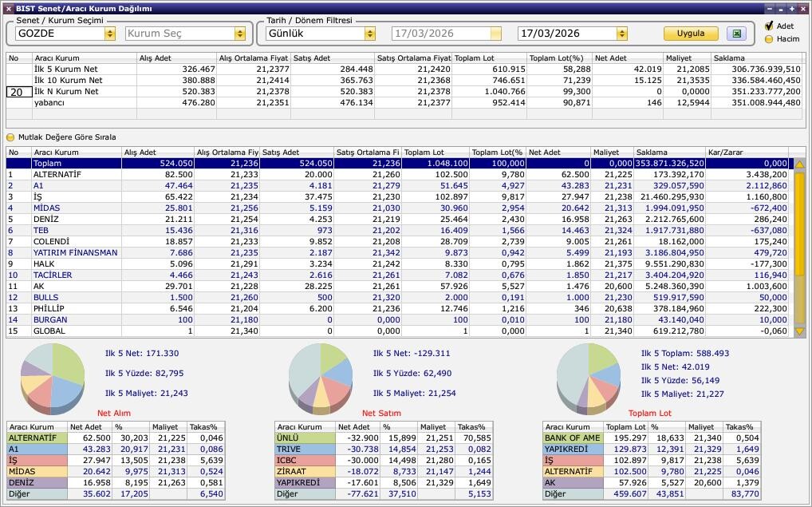Click the N Kurum number field showing 20

point(19,92)
